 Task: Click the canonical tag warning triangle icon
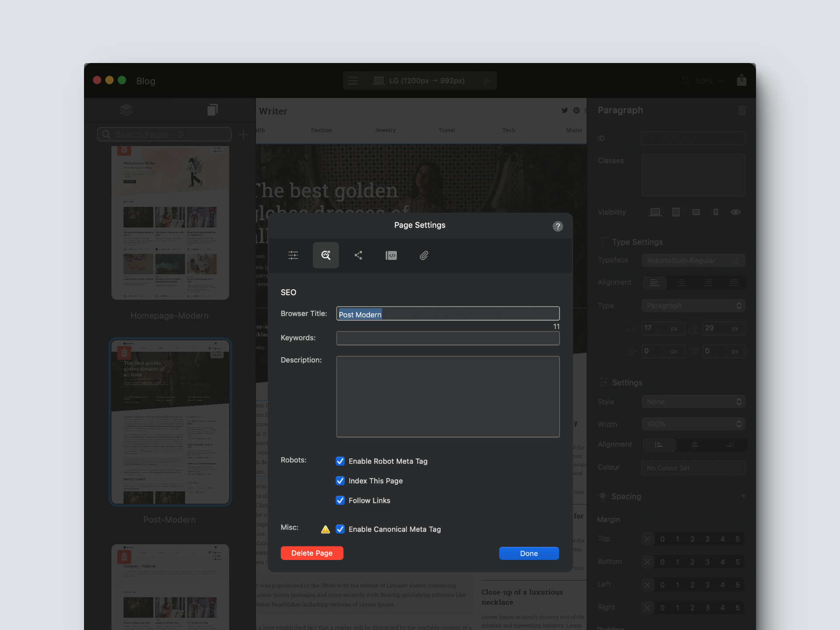point(325,529)
